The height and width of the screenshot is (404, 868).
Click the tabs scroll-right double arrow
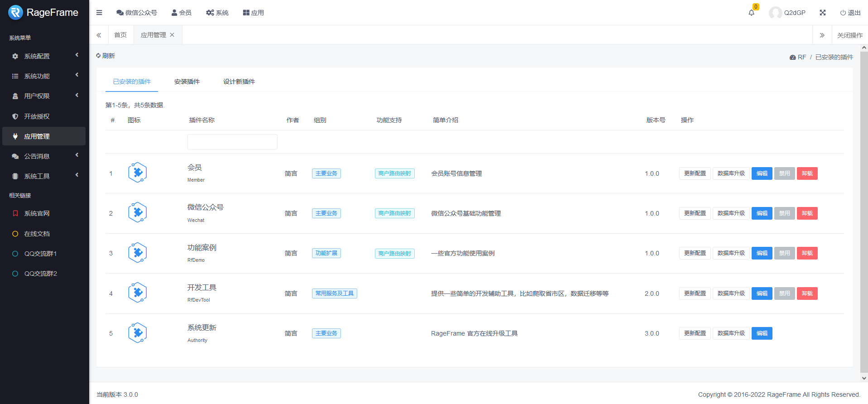(822, 35)
